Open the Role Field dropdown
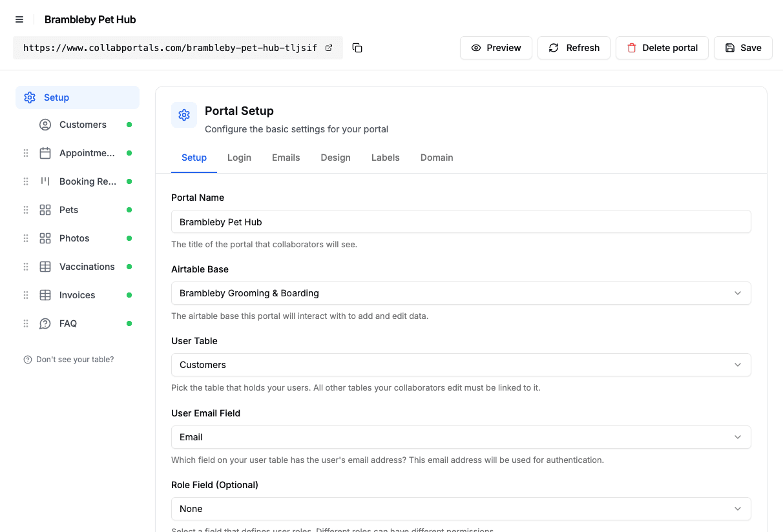The height and width of the screenshot is (532, 783). [x=461, y=509]
